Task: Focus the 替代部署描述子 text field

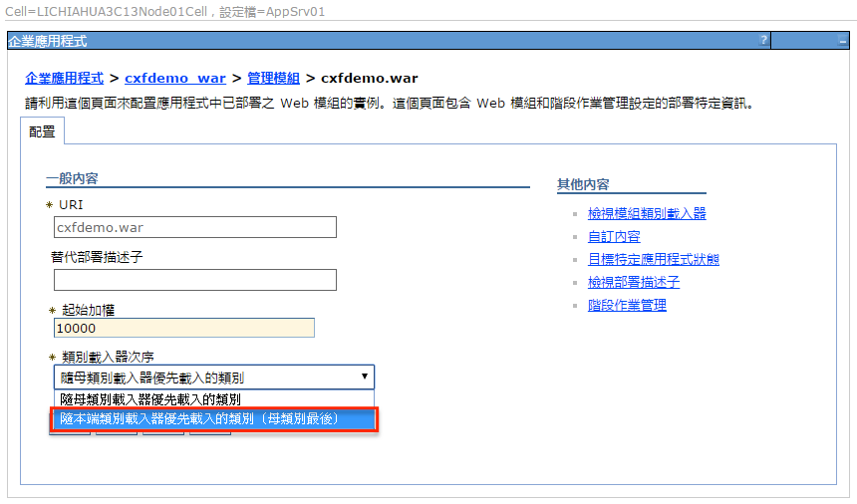Action: [x=194, y=280]
